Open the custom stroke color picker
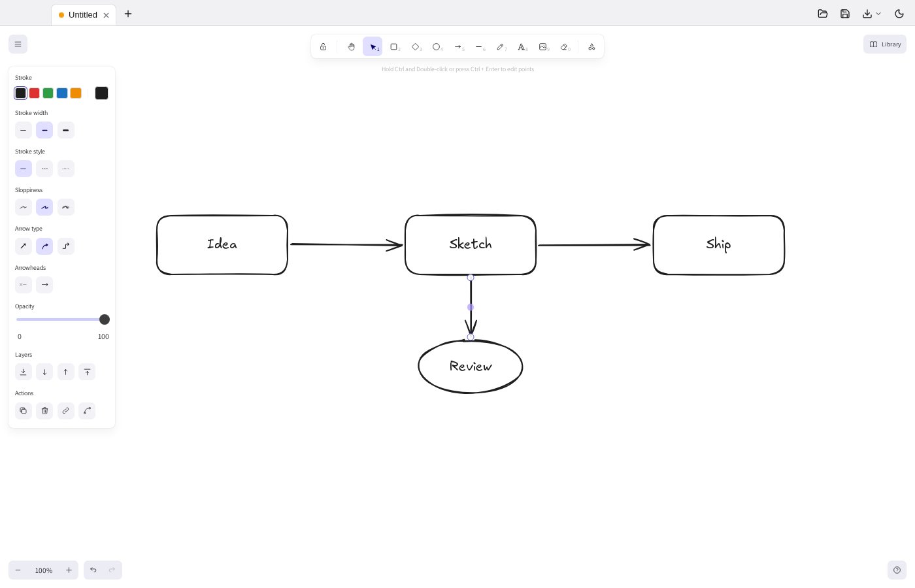The image size is (915, 588). (101, 93)
